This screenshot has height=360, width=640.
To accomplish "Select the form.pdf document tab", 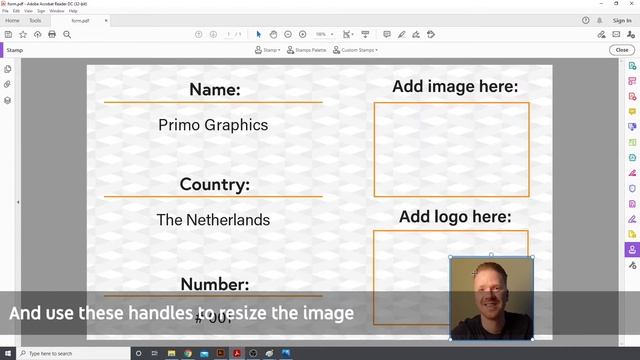I will (x=80, y=20).
